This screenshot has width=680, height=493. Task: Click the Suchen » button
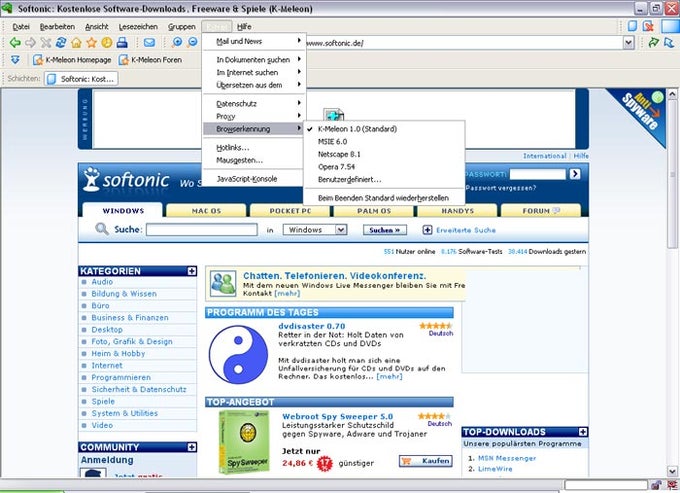[385, 230]
